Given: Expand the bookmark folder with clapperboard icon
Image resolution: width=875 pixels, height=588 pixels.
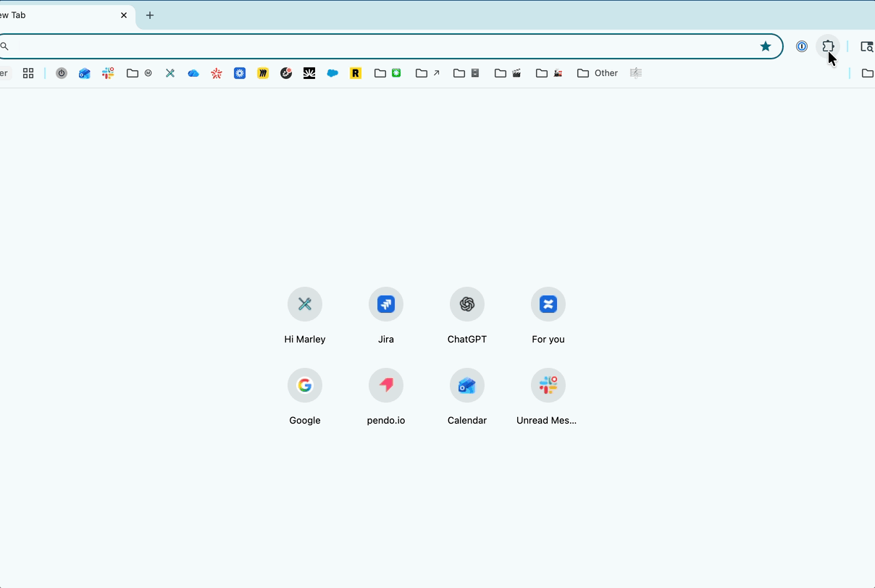Looking at the screenshot, I should click(508, 73).
